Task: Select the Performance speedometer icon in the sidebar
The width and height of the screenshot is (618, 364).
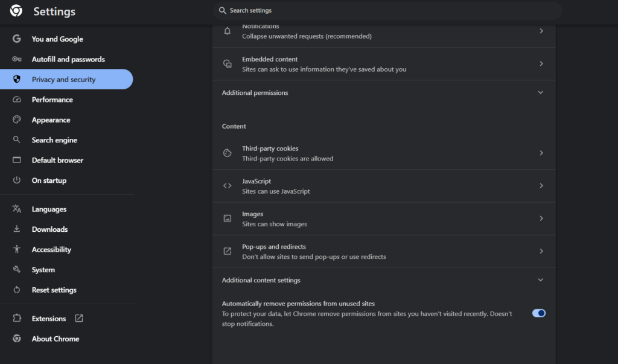Action: coord(18,99)
